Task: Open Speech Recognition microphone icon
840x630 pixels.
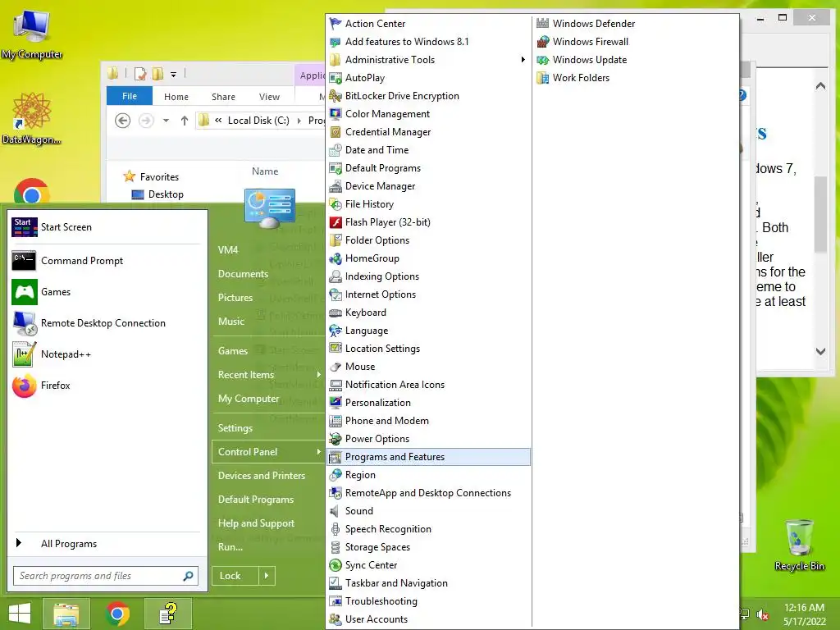Action: pos(336,529)
